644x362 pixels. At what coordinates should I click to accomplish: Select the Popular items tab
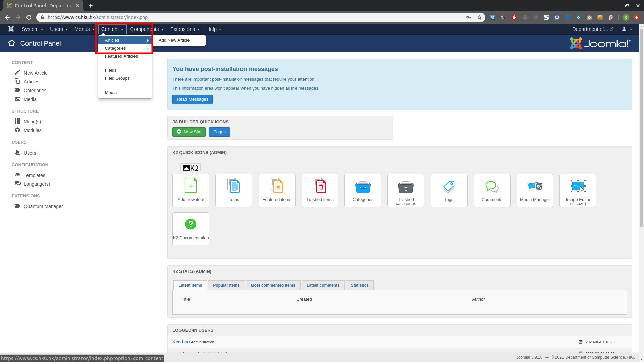click(x=226, y=285)
